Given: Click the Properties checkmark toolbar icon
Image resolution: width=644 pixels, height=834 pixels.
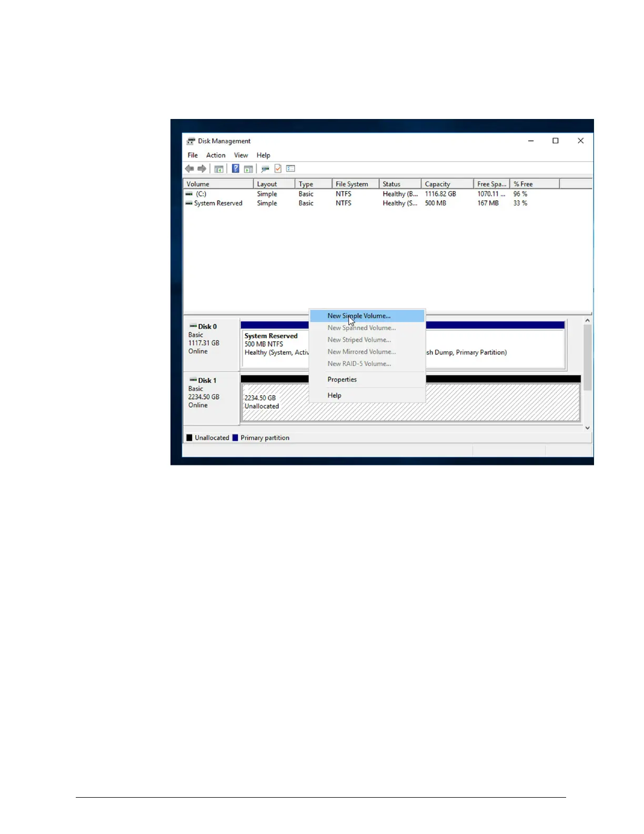Looking at the screenshot, I should coord(278,168).
